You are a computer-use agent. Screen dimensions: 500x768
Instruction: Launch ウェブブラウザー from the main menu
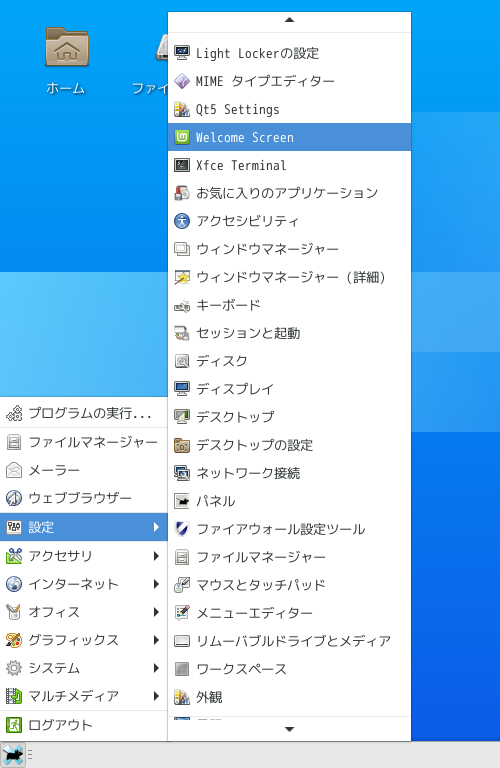point(84,498)
